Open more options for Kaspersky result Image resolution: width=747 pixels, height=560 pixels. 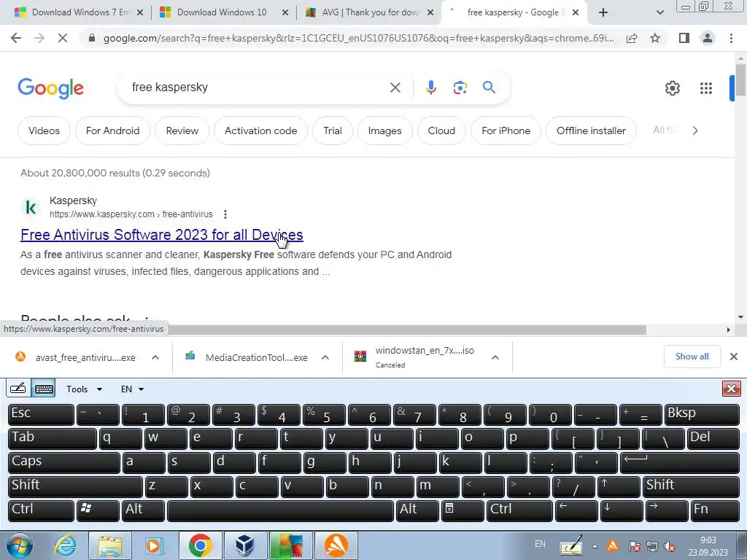[x=225, y=214]
